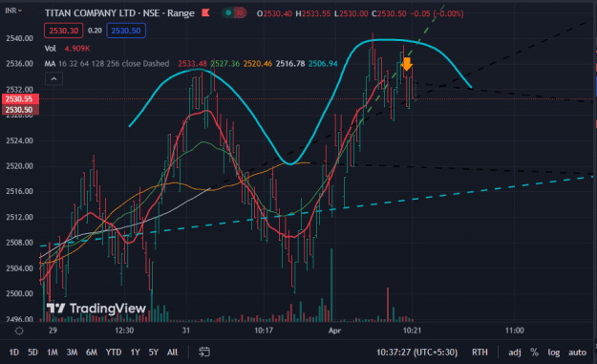
Task: Click the MA value 2520.46 in orange
Action: pos(258,64)
